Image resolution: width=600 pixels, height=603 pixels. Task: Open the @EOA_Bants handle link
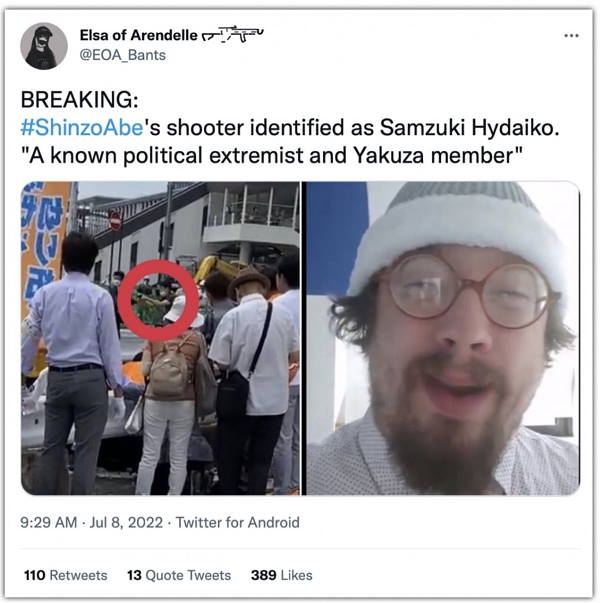point(122,55)
